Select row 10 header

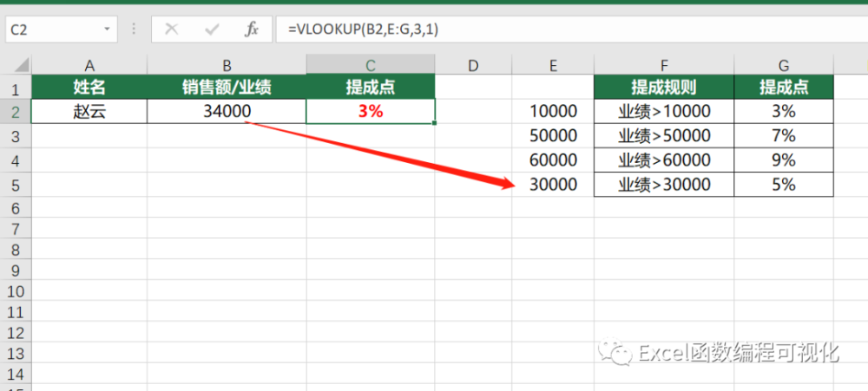click(x=16, y=291)
